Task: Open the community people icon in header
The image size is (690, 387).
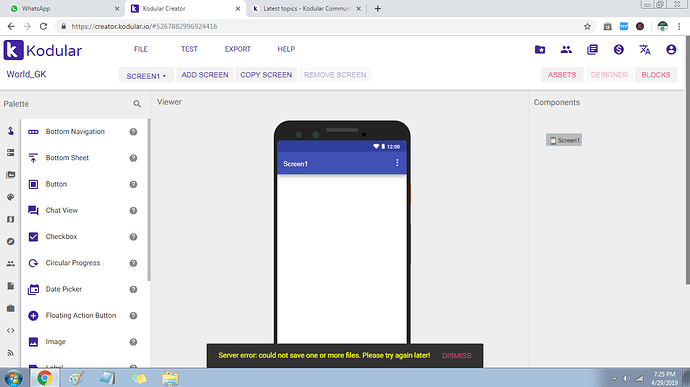Action: click(566, 50)
